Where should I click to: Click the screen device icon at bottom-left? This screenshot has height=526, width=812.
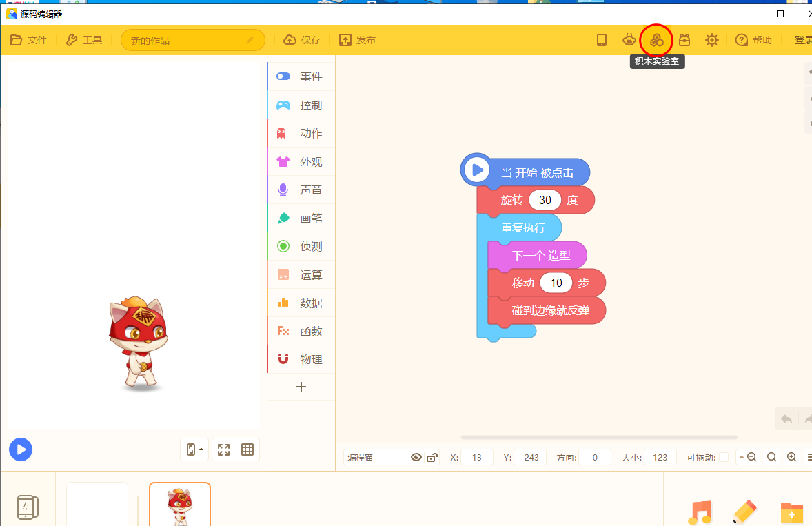click(x=28, y=507)
